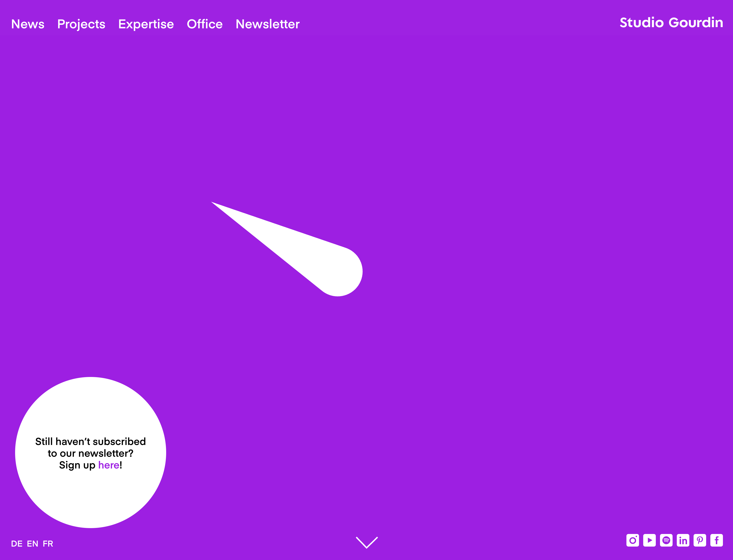
Task: Open the News menu item
Action: click(28, 24)
